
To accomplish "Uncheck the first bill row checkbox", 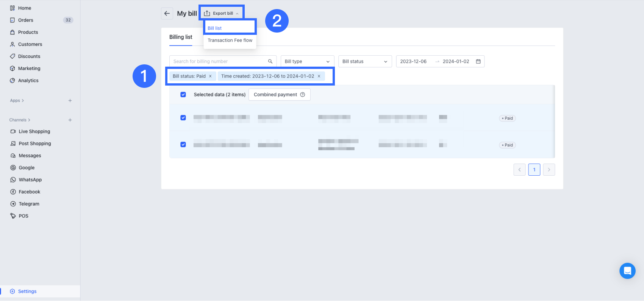I will click(183, 118).
